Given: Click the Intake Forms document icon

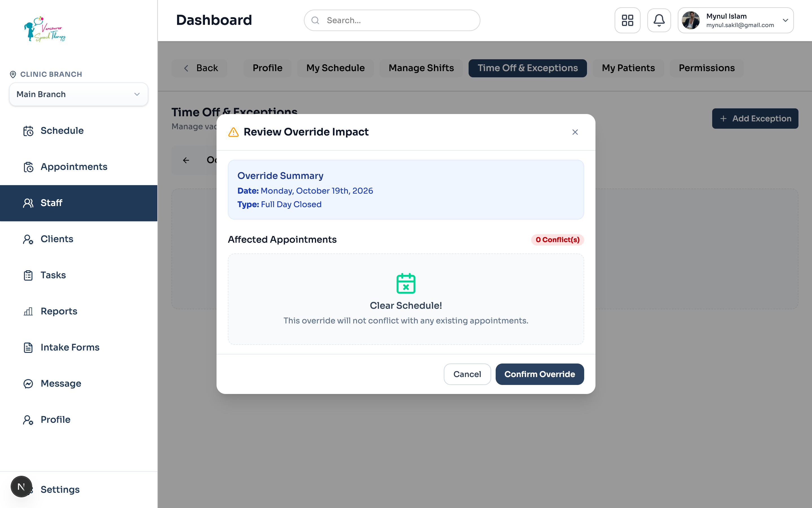Looking at the screenshot, I should coord(28,347).
